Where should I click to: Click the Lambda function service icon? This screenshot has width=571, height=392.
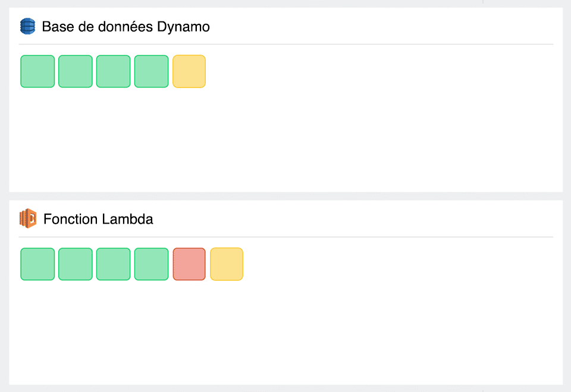coord(27,218)
